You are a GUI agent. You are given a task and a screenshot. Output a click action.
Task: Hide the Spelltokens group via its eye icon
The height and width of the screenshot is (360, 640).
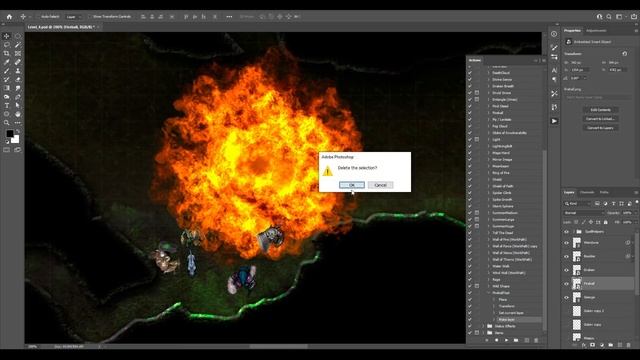click(566, 231)
